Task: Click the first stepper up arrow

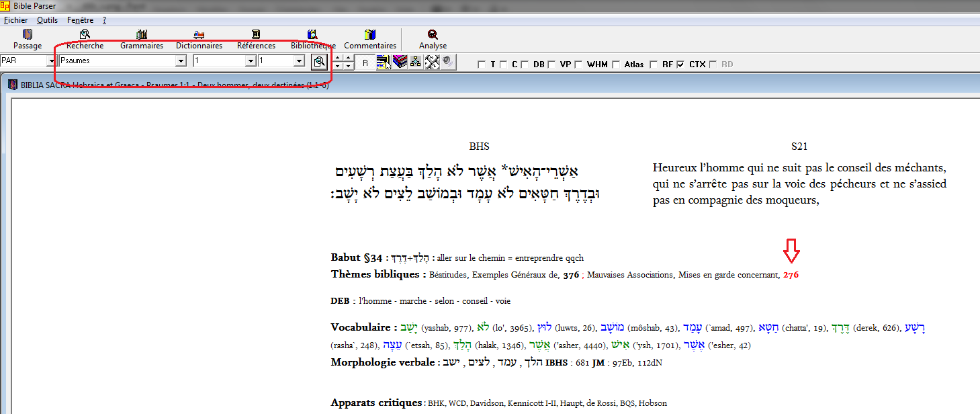Action: pyautogui.click(x=338, y=58)
